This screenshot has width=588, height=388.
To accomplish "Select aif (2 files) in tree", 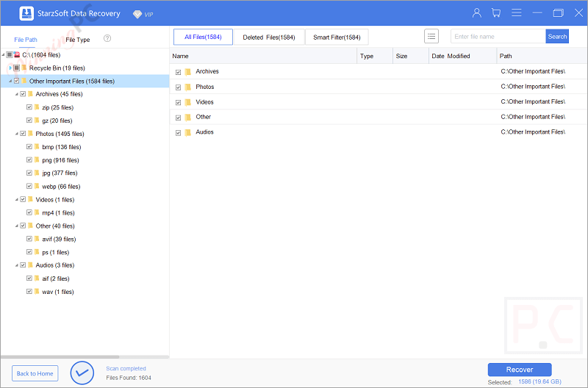I will [56, 279].
